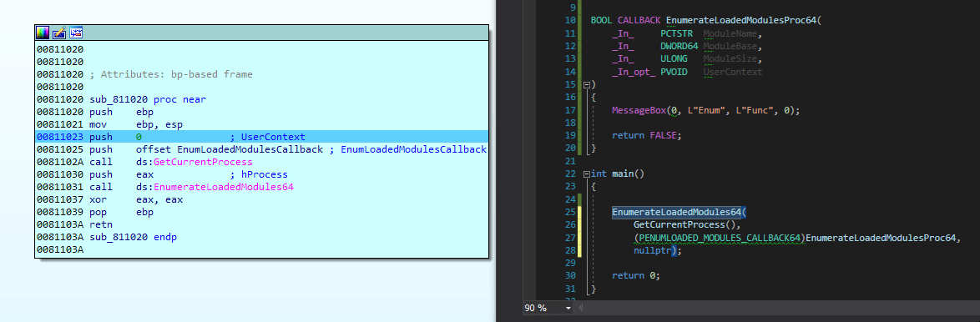The width and height of the screenshot is (980, 322).
Task: Click offset EnumLoadedModulesCallback operand
Action: [230, 149]
